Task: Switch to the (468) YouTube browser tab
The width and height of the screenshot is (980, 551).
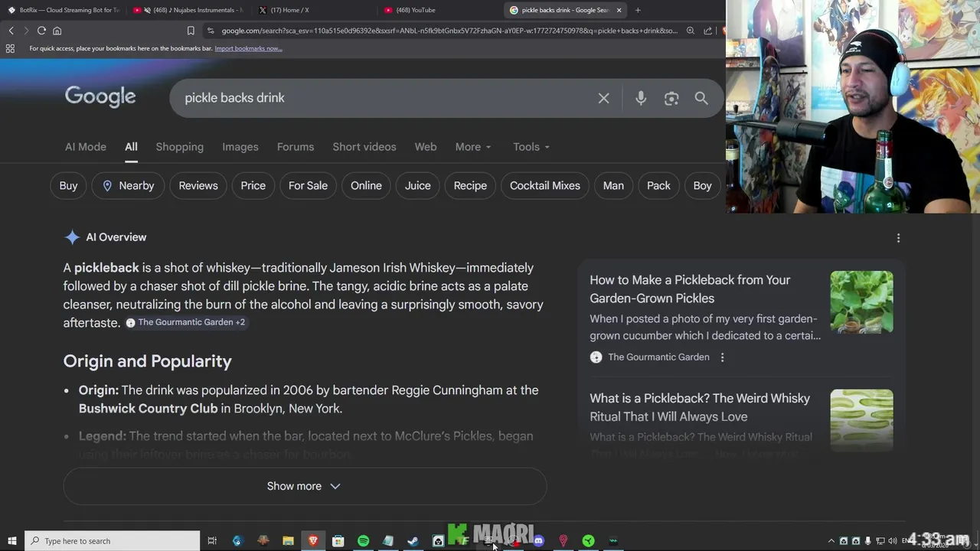Action: click(x=439, y=10)
